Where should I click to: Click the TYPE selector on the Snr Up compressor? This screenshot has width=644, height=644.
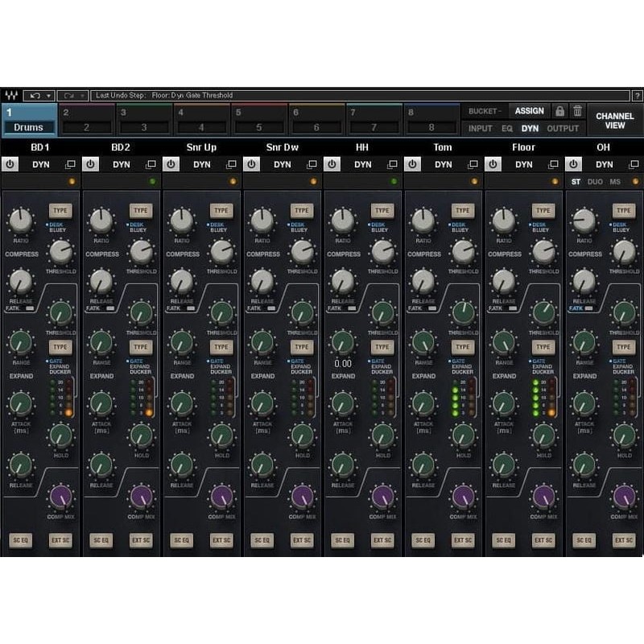[221, 210]
